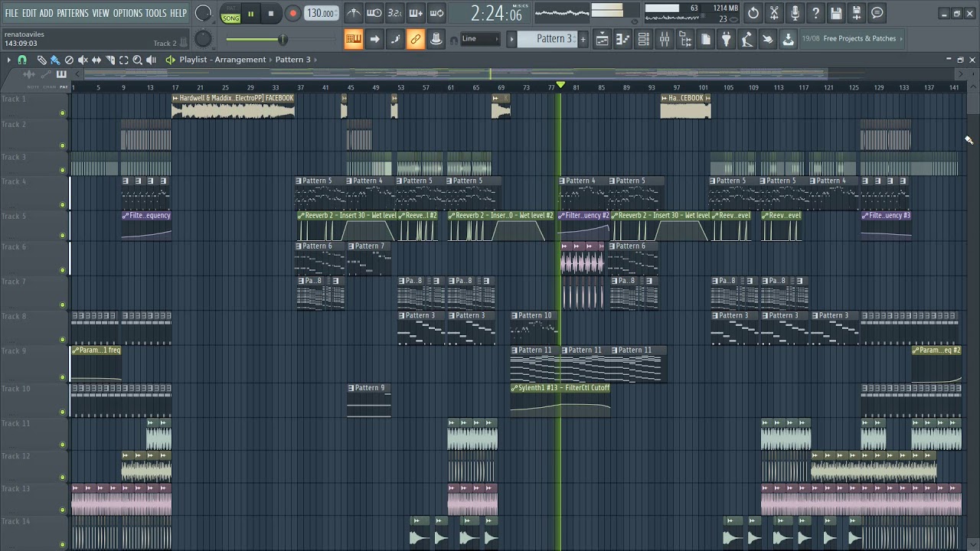Open the EDIT menu
The height and width of the screenshot is (551, 980).
[29, 13]
